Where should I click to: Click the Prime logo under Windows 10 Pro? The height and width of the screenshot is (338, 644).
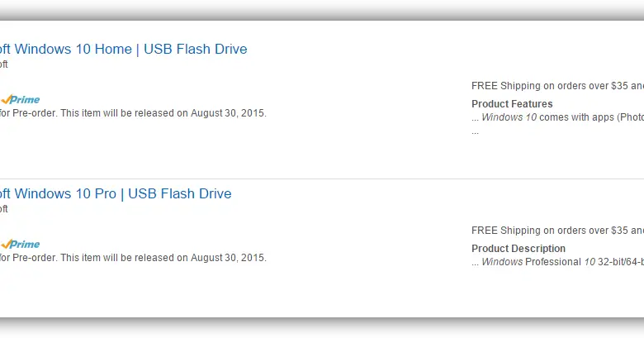click(20, 244)
